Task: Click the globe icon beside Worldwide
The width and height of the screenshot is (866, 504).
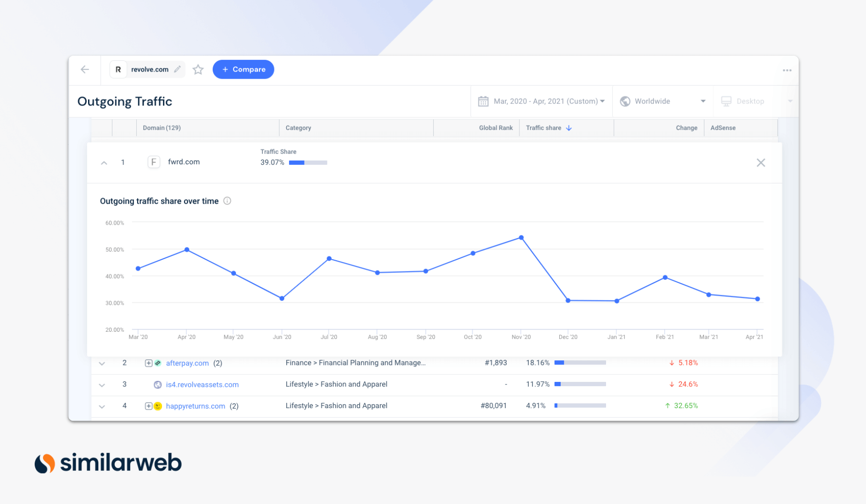Action: click(625, 101)
